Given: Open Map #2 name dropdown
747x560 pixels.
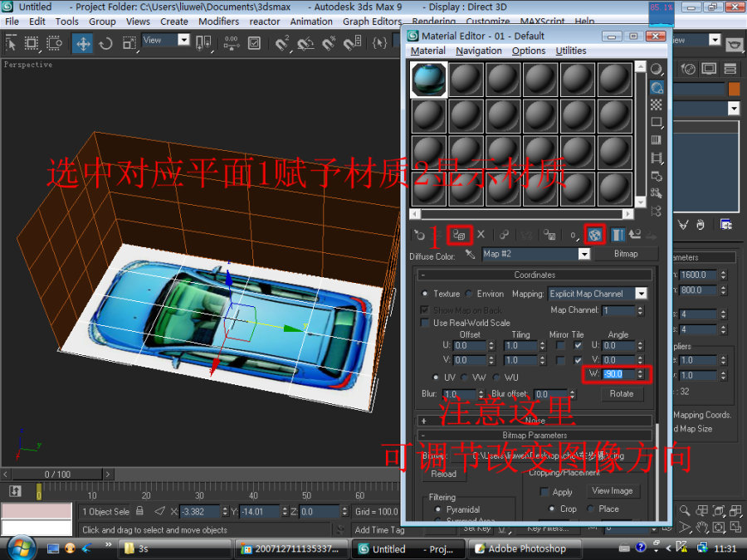Looking at the screenshot, I should 584,255.
